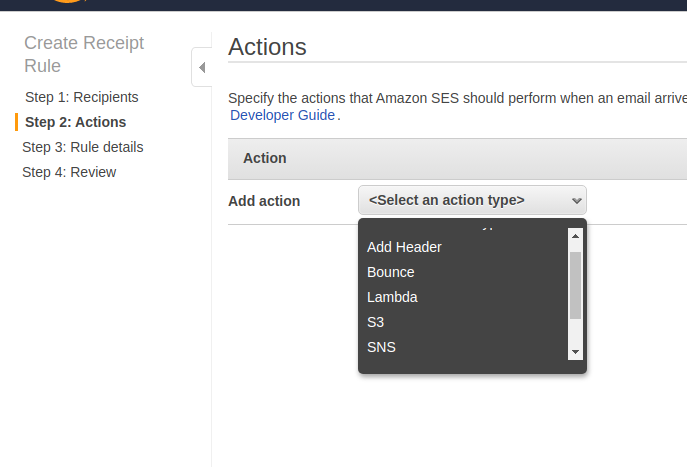
Task: Collapse the left navigation panel arrow
Action: pos(201,67)
